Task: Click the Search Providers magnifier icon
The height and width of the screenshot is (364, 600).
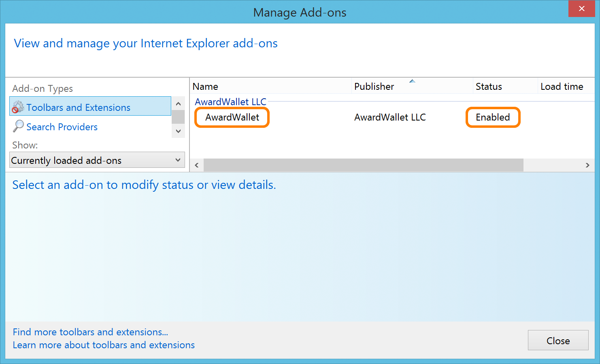Action: [x=18, y=127]
